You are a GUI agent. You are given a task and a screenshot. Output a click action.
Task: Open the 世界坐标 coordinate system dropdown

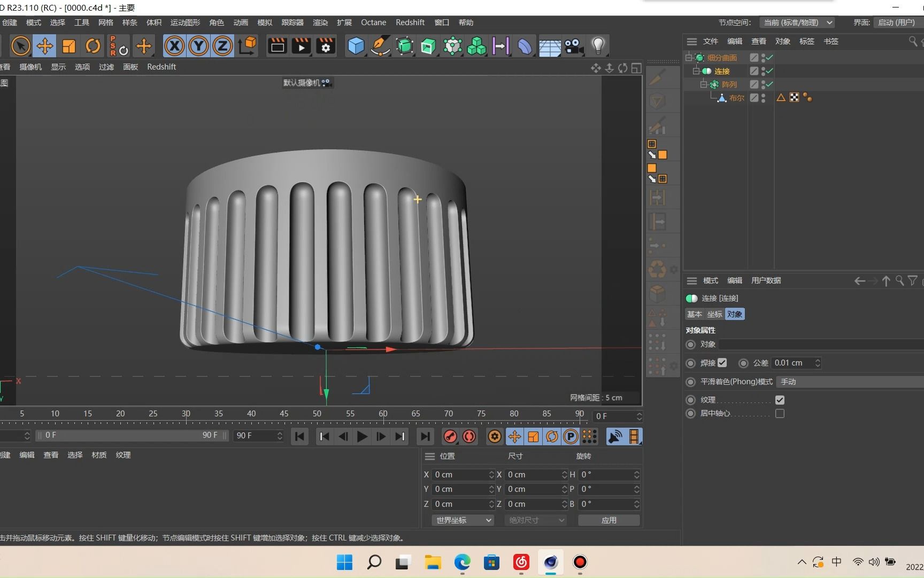(x=462, y=520)
